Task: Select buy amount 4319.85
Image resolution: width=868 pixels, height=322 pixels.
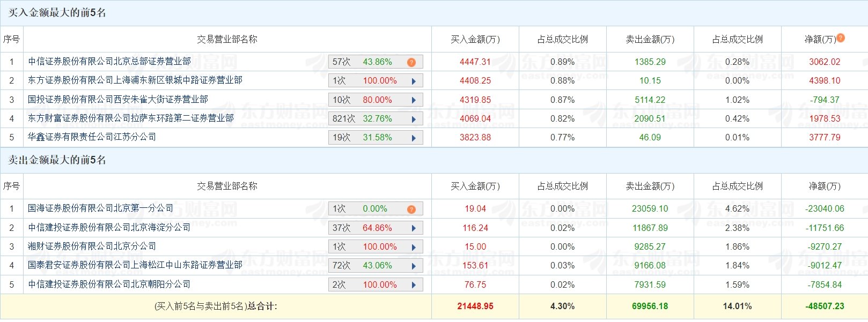Action: [475, 100]
